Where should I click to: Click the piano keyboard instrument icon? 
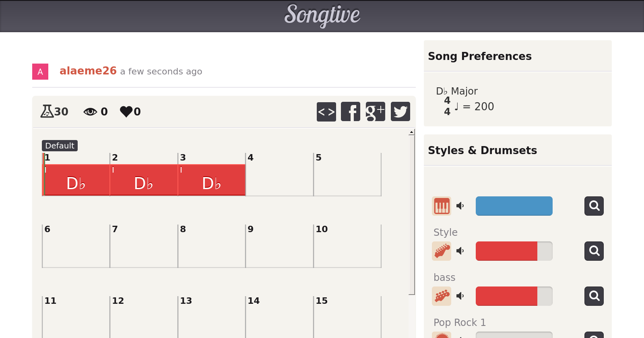[442, 206]
